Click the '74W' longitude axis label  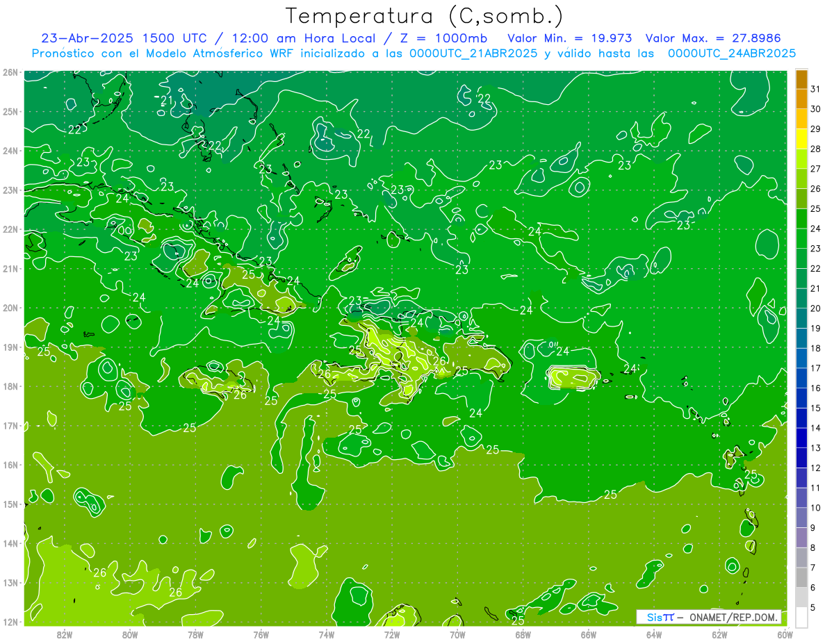click(327, 634)
